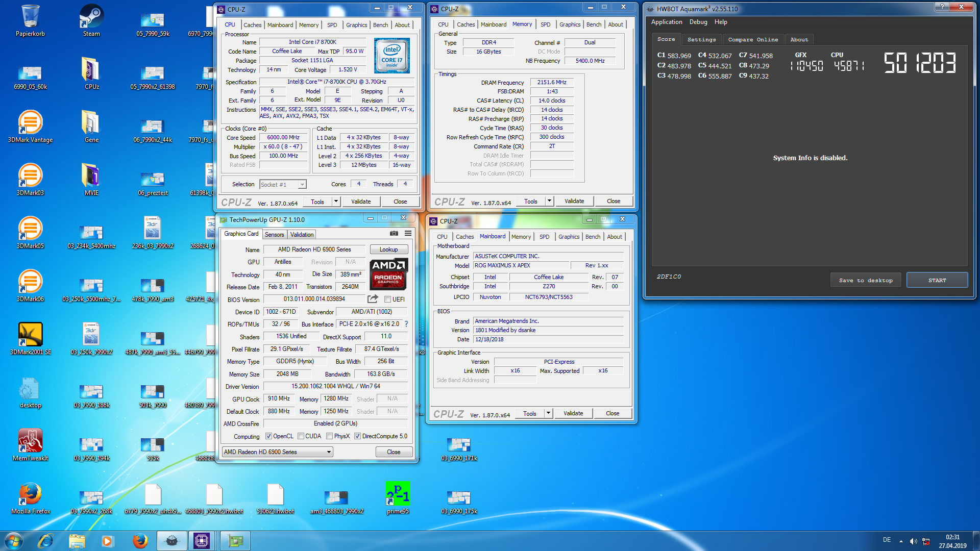Image resolution: width=980 pixels, height=551 pixels.
Task: Click the GPU-Z screenshot camera icon
Action: click(394, 233)
